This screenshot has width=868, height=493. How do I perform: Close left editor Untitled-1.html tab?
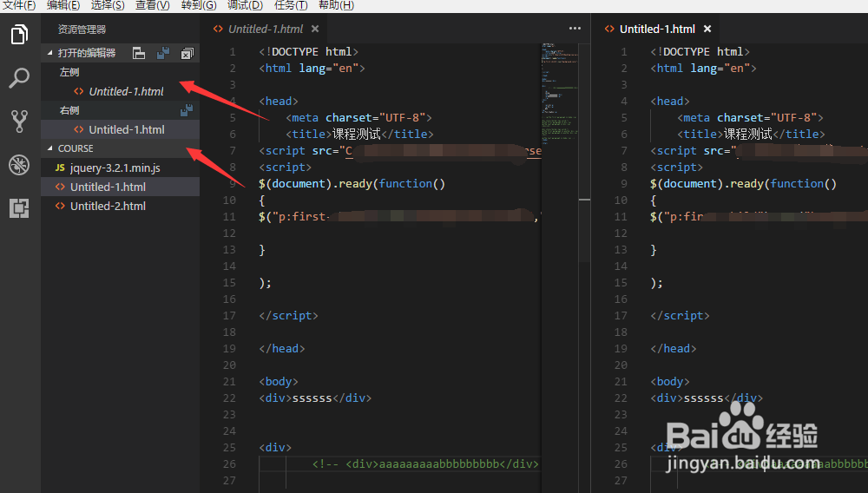(315, 29)
